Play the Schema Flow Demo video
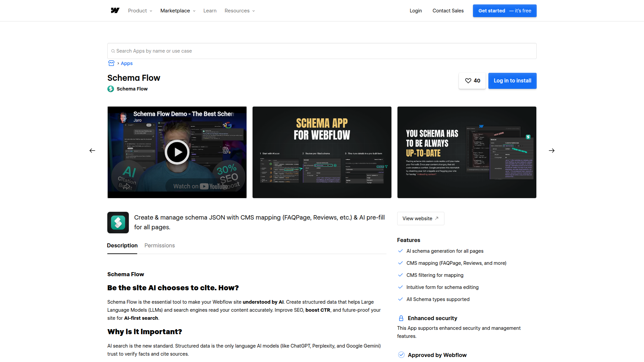Screen dimensions: 644x362 (177, 152)
